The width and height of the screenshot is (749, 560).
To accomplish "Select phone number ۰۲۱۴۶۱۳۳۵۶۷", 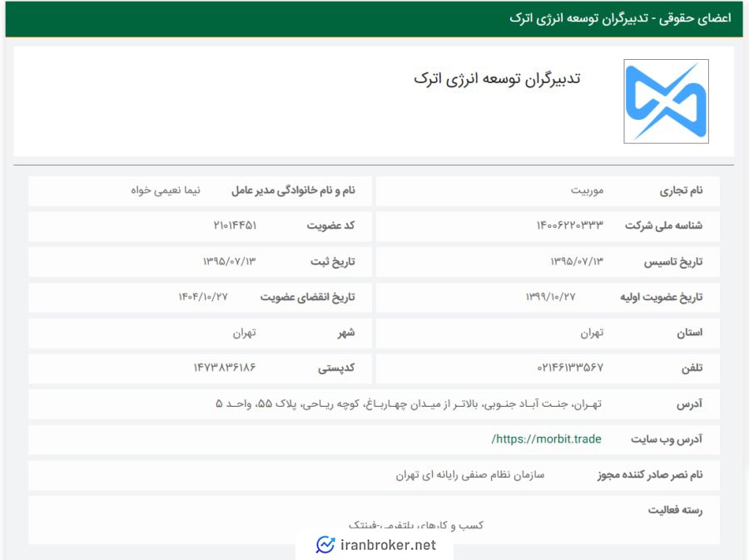I will [x=570, y=368].
